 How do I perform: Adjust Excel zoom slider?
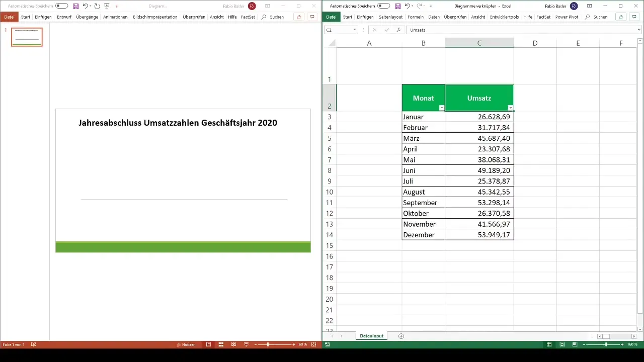606,344
